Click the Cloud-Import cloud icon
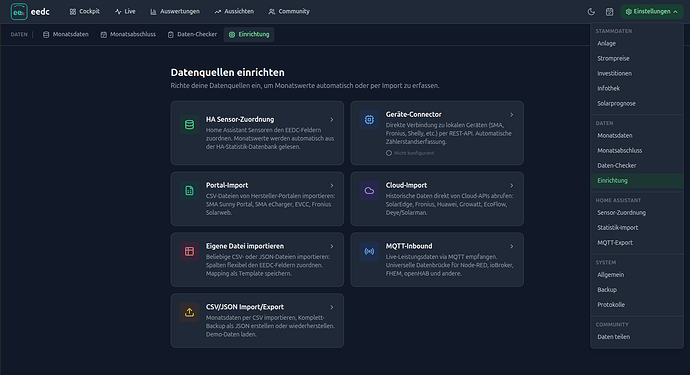This screenshot has width=690, height=375. point(369,191)
